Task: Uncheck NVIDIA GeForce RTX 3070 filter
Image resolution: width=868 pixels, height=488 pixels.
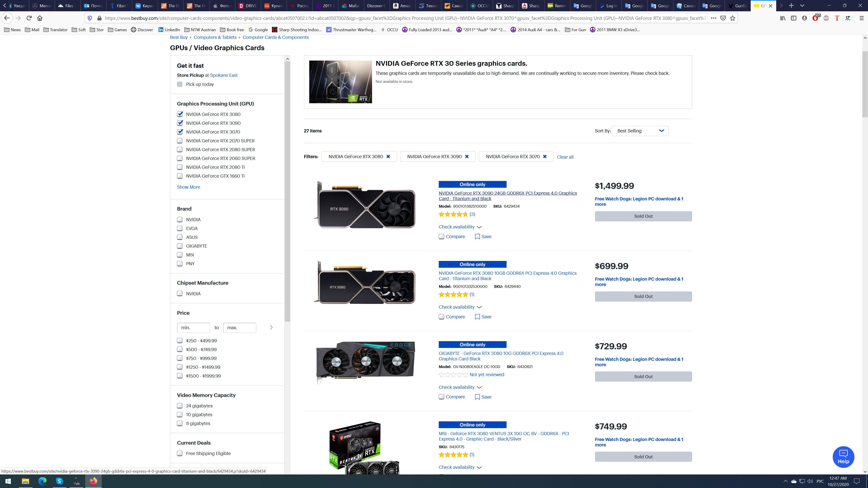Action: point(180,132)
